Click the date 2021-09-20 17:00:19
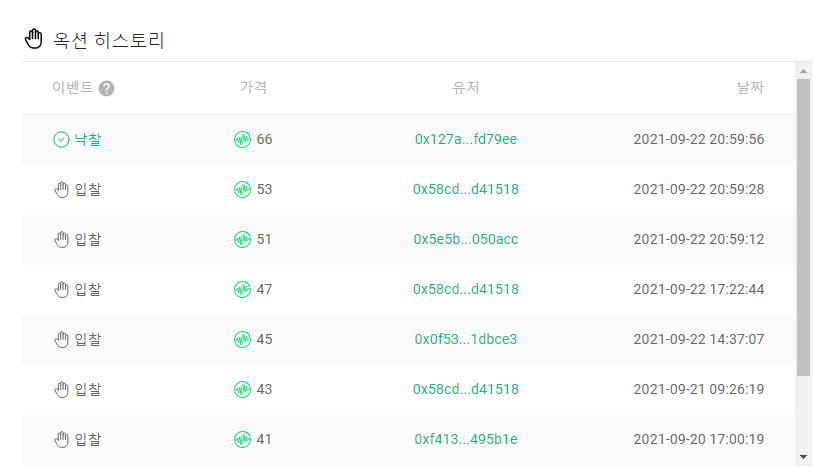Image resolution: width=813 pixels, height=471 pixels. click(x=698, y=439)
